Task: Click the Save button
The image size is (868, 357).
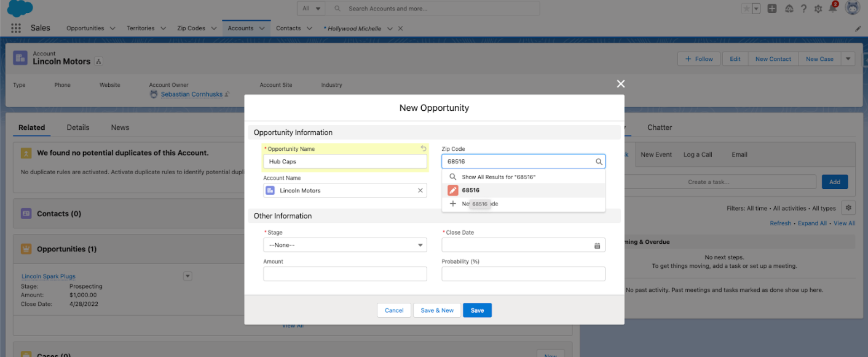Action: 477,310
